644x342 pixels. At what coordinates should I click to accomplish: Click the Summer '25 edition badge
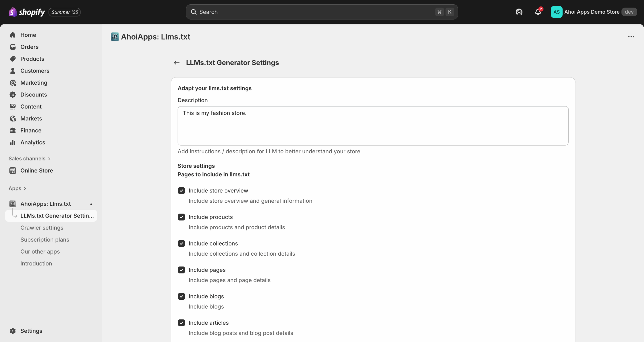tap(65, 12)
